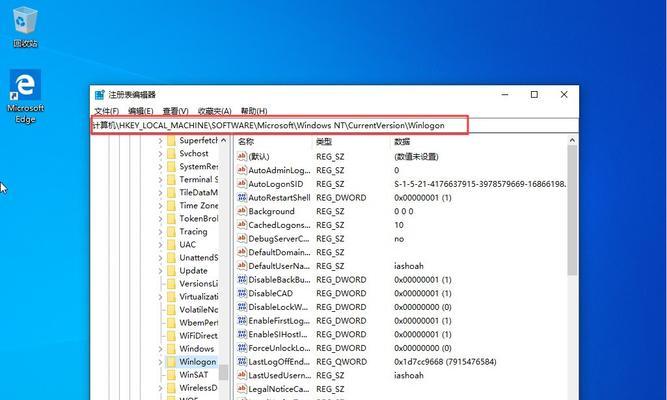
Task: Expand the Superfetch tree node
Action: click(160, 140)
